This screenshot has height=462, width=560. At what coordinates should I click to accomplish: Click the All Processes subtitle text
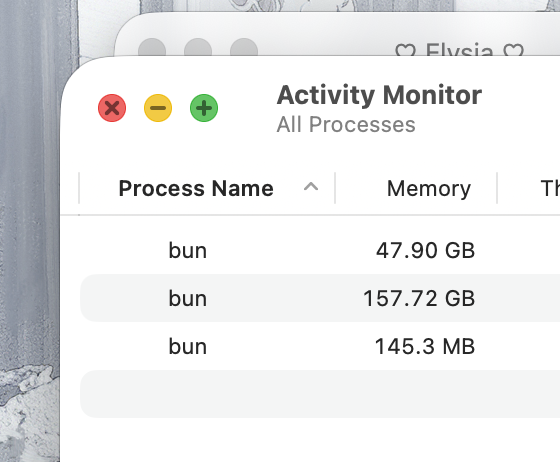tap(346, 124)
